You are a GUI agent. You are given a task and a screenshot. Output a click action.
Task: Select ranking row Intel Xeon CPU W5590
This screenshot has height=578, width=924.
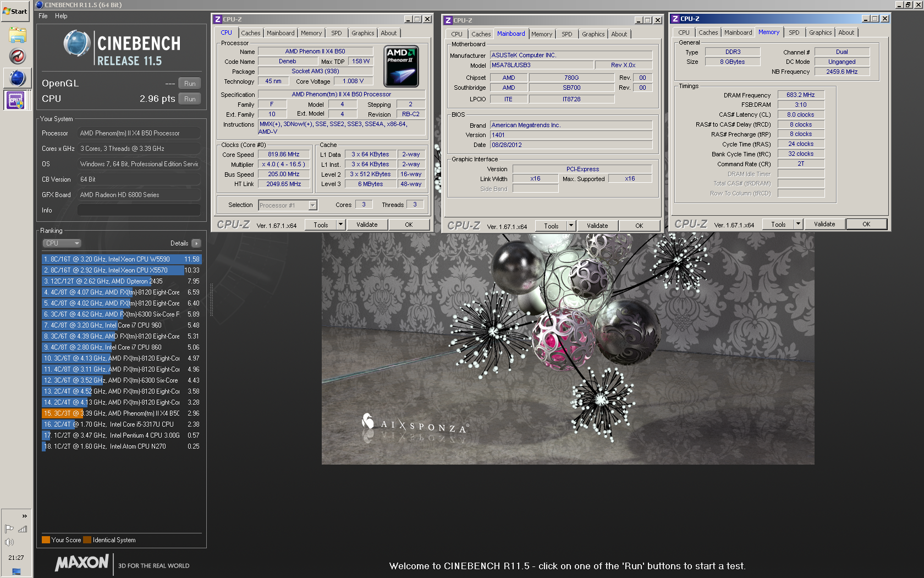pos(122,259)
